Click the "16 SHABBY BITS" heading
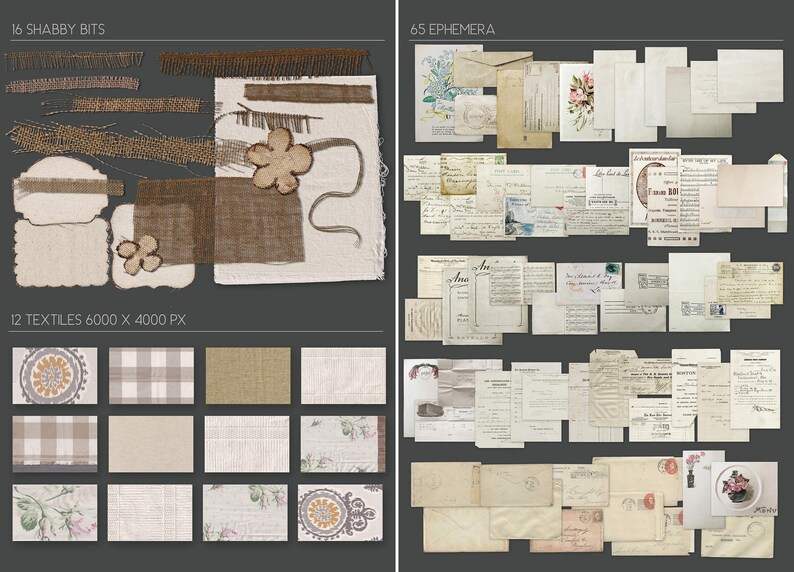The height and width of the screenshot is (572, 794). [x=58, y=29]
